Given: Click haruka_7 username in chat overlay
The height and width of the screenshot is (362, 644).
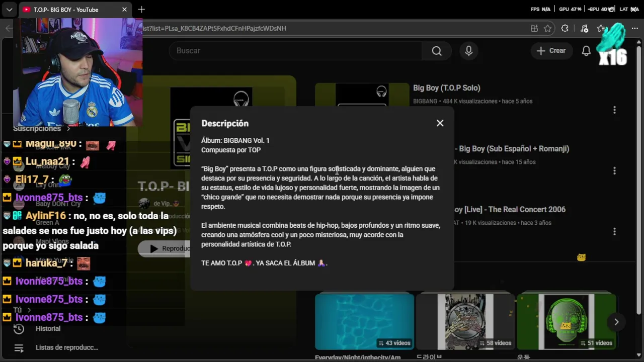Looking at the screenshot, I should coord(46,263).
